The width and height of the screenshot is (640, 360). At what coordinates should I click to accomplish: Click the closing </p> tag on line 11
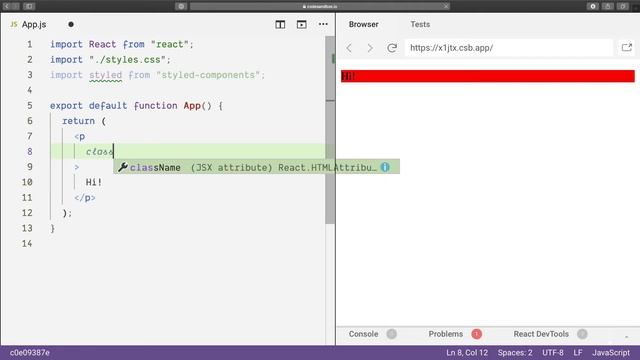coord(85,198)
